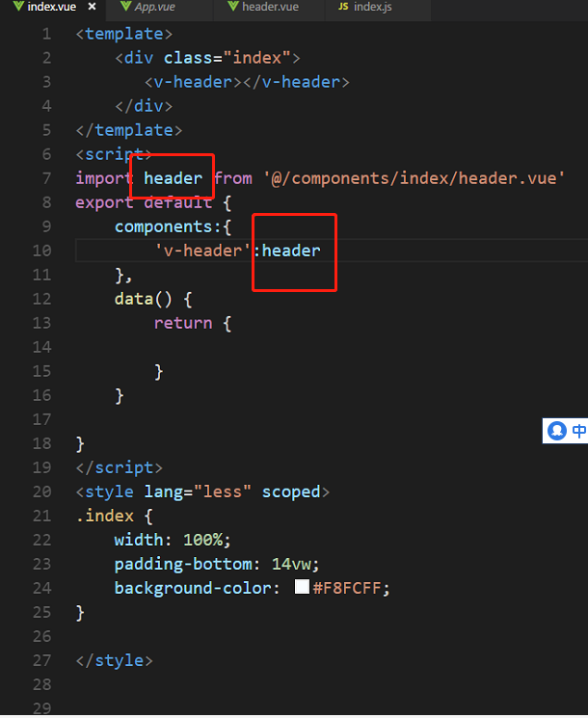Click the closing script tag
Image resolution: width=588 pixels, height=718 pixels.
pos(120,467)
